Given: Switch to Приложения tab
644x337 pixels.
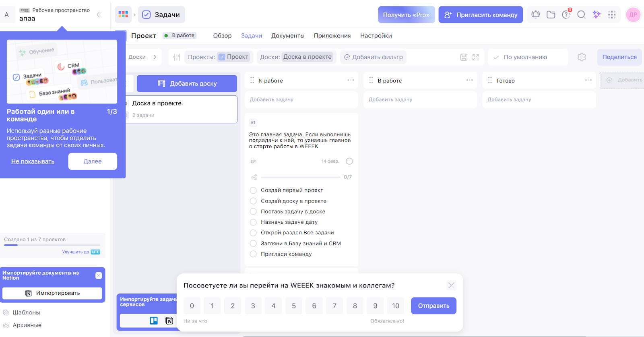Looking at the screenshot, I should 332,36.
